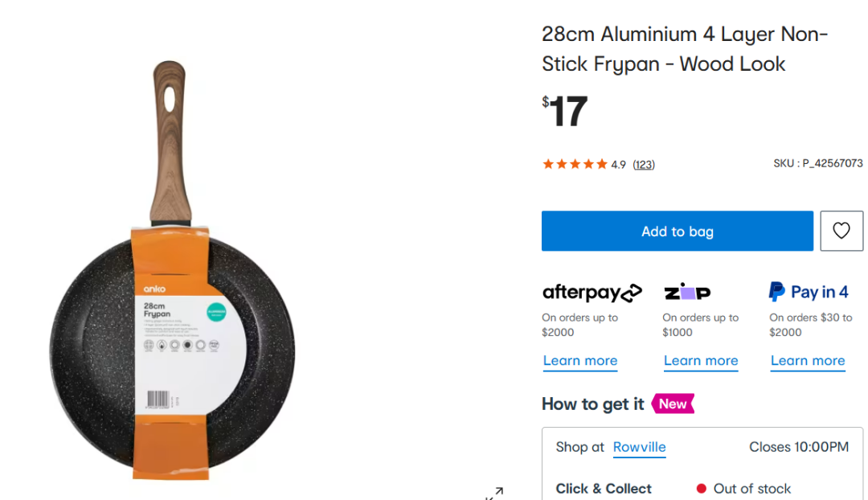Click the five-star rating stars
This screenshot has height=500, width=868.
tap(575, 164)
